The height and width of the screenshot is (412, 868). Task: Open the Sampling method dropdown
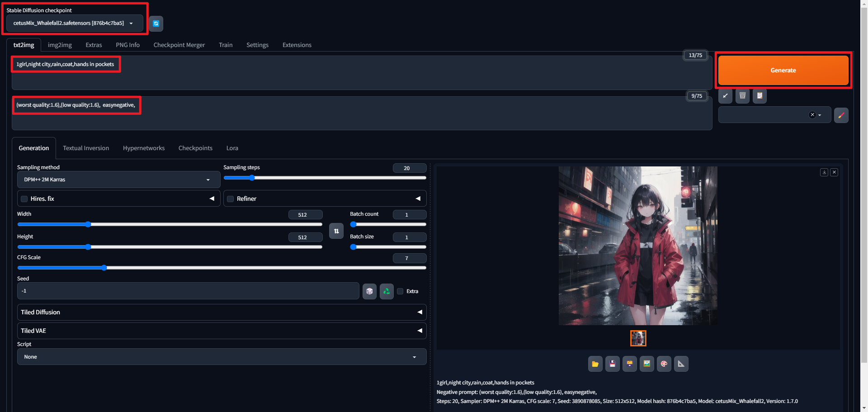118,180
